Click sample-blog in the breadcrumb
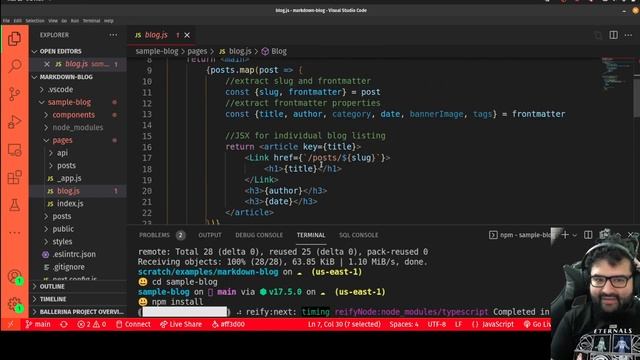Image resolution: width=640 pixels, height=360 pixels. 157,51
